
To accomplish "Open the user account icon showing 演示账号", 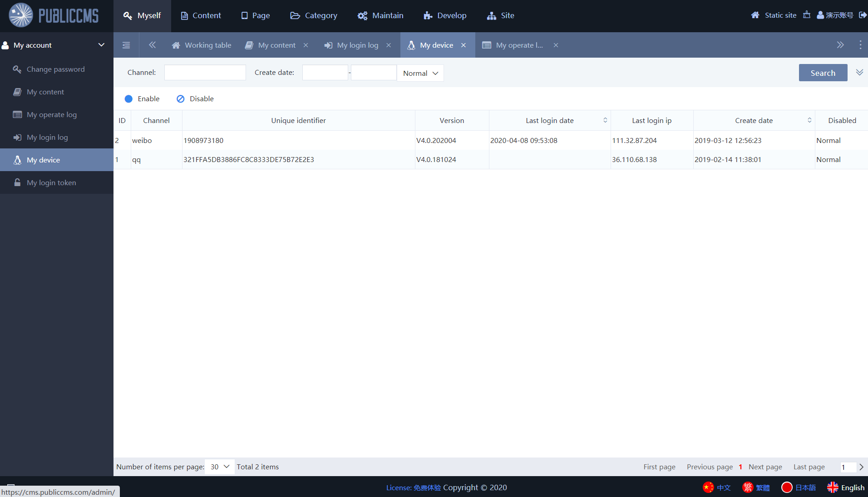I will [x=819, y=15].
